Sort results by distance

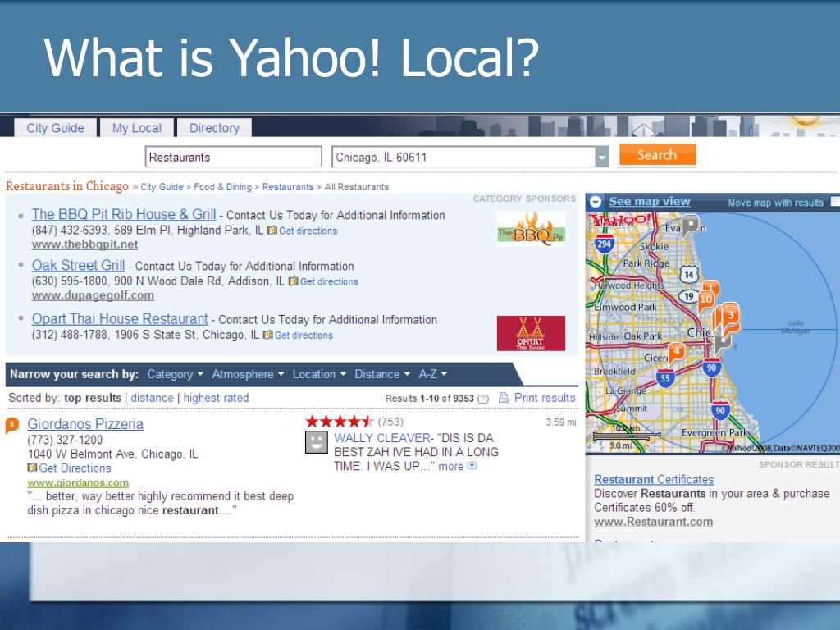[152, 398]
